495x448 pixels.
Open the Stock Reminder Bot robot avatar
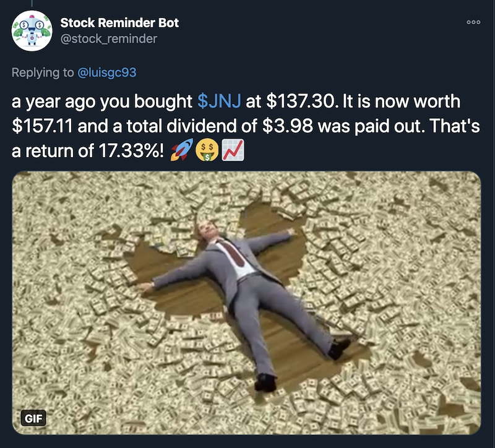click(x=32, y=31)
